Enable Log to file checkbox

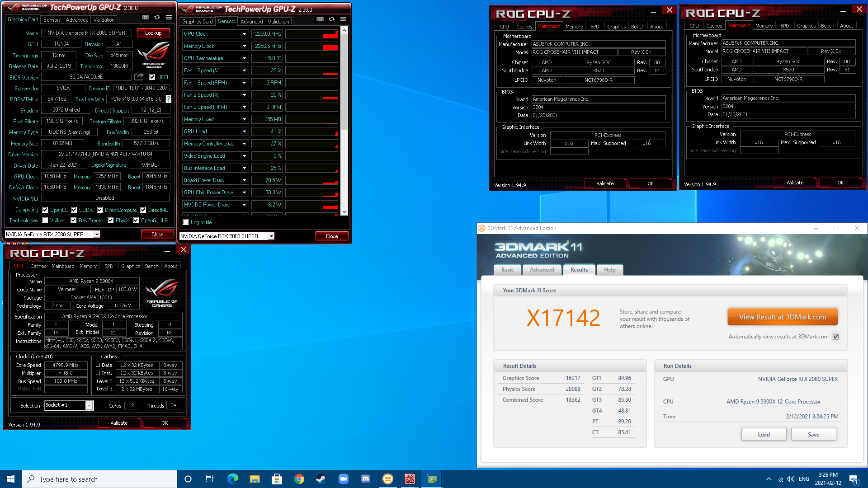(186, 222)
